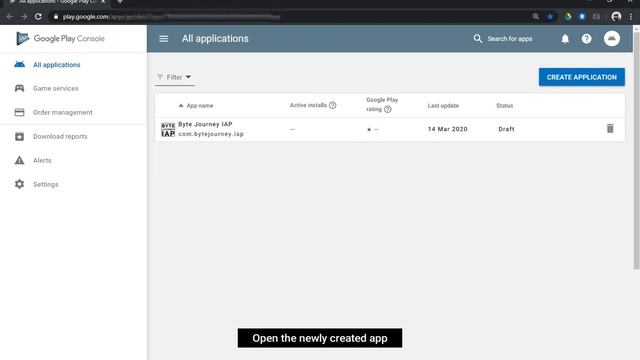Image resolution: width=640 pixels, height=360 pixels.
Task: Open the hamburger navigation menu
Action: point(164,39)
